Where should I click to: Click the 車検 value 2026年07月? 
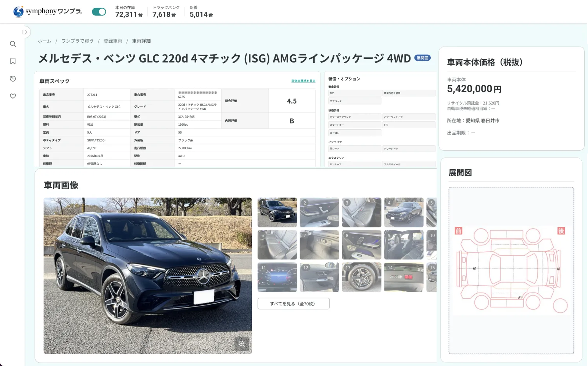pyautogui.click(x=95, y=156)
